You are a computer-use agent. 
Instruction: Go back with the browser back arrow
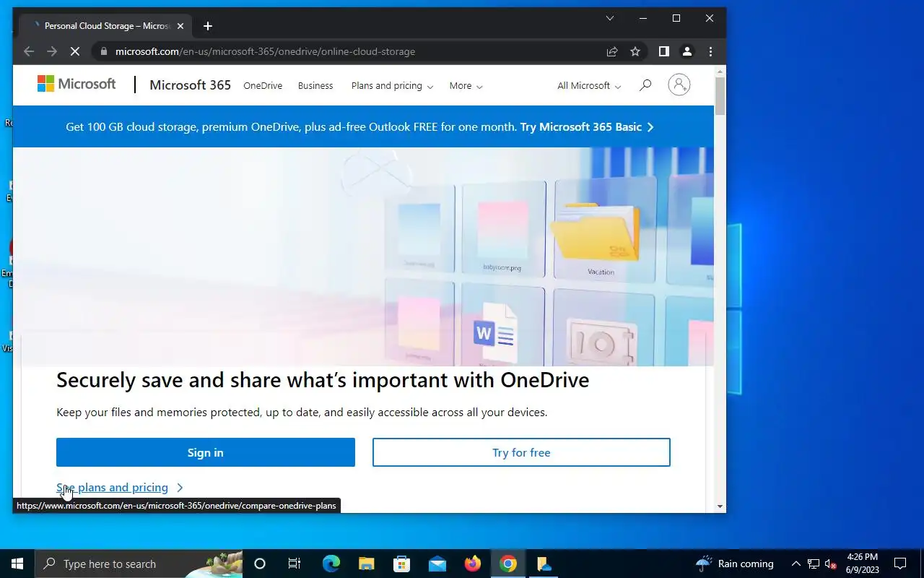point(29,51)
